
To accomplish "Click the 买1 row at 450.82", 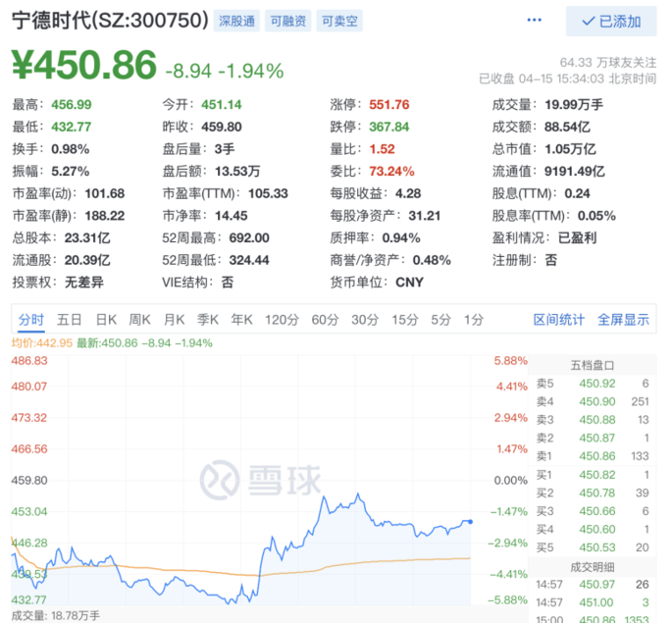I will coord(593,475).
